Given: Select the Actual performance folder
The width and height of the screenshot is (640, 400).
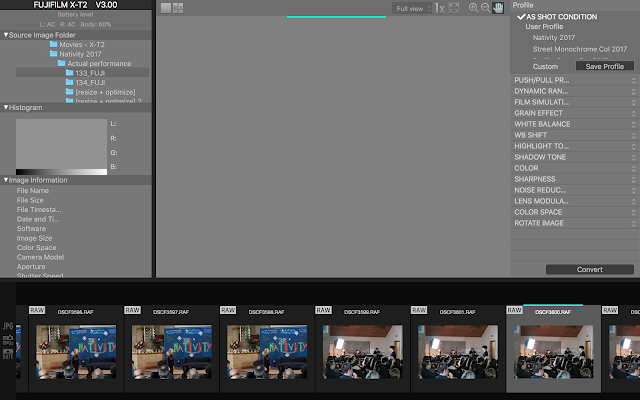Looking at the screenshot, I should click(x=99, y=63).
